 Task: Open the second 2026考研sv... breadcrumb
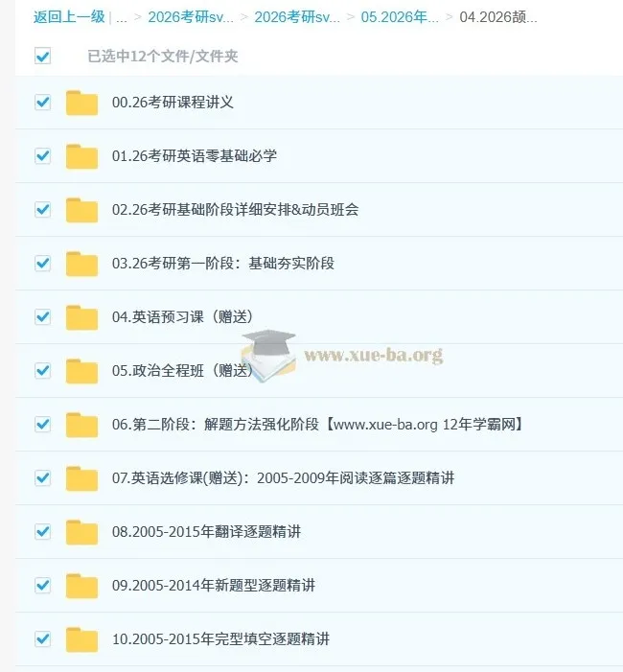tap(297, 17)
